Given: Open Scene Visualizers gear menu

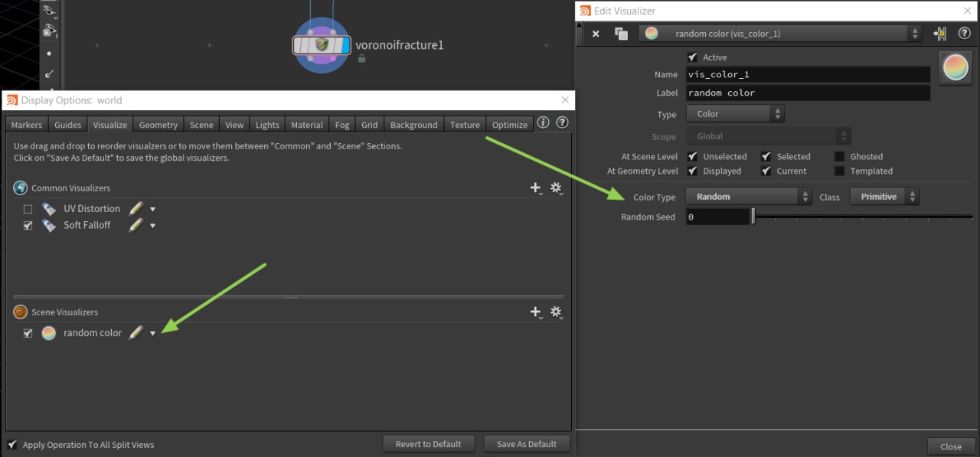Looking at the screenshot, I should (557, 312).
